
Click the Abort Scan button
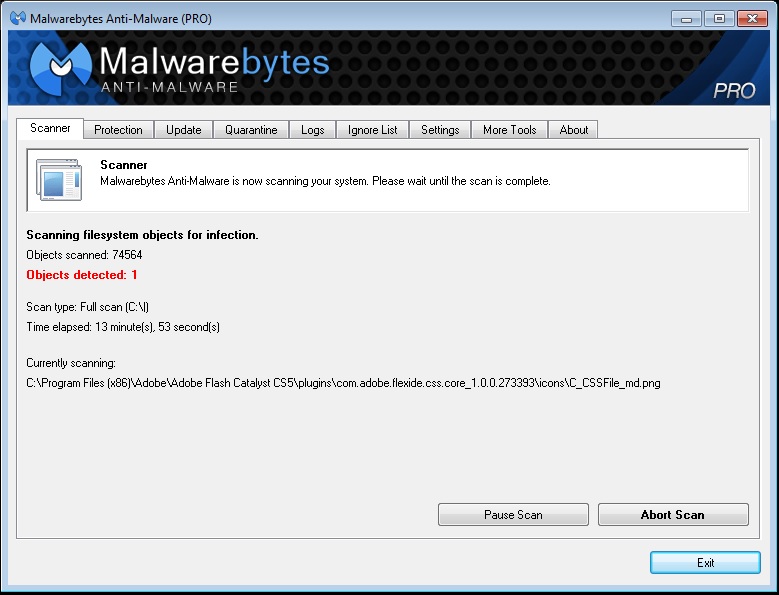click(673, 515)
